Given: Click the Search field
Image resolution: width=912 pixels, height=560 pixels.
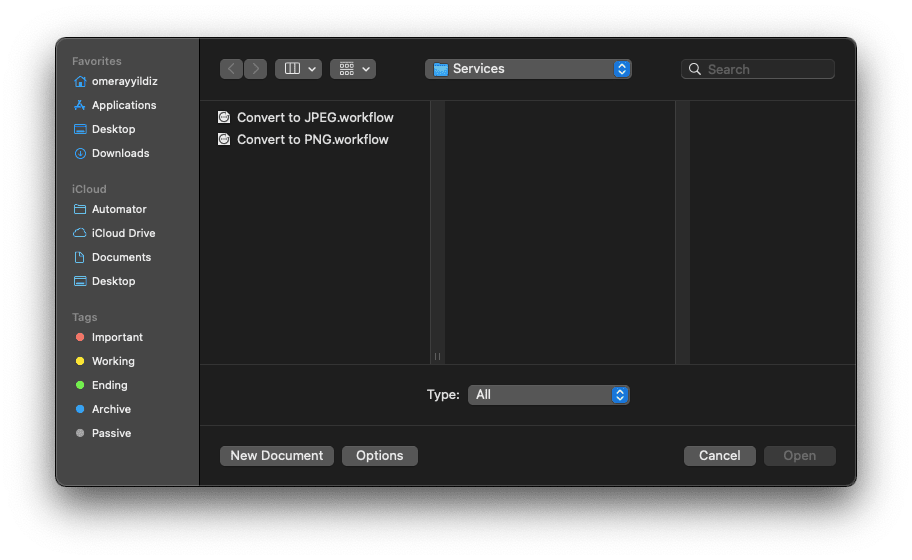Looking at the screenshot, I should (758, 69).
